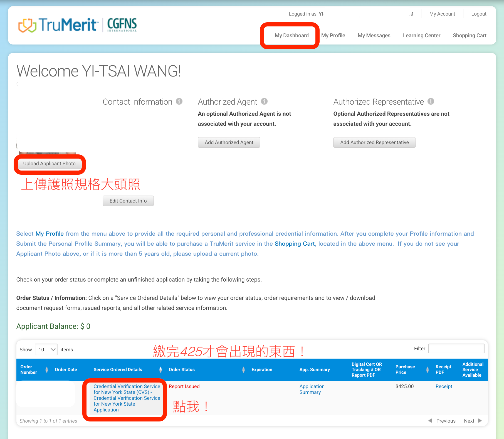Click the TruMerit CGFNS logo

click(x=78, y=25)
